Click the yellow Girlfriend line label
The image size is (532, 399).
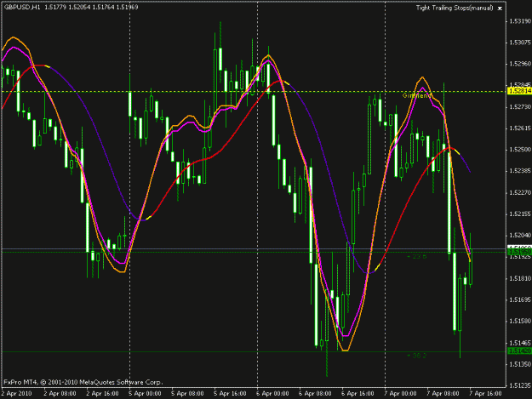[x=416, y=95]
